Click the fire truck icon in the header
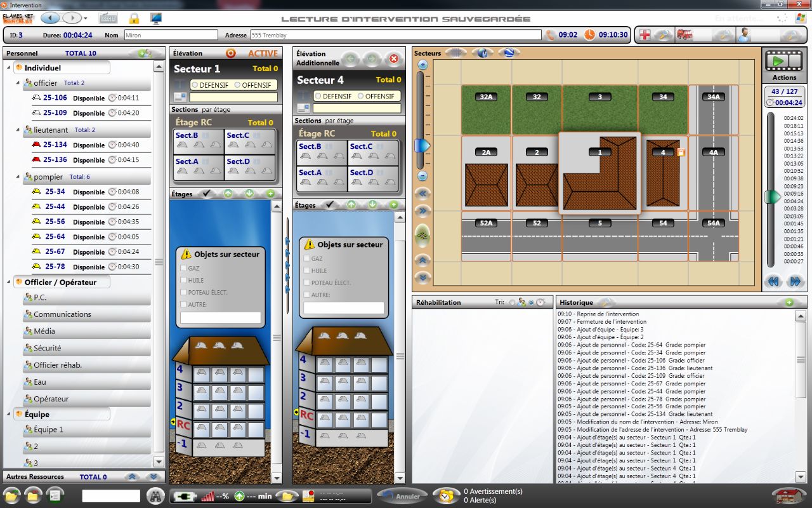812x508 pixels. (684, 35)
